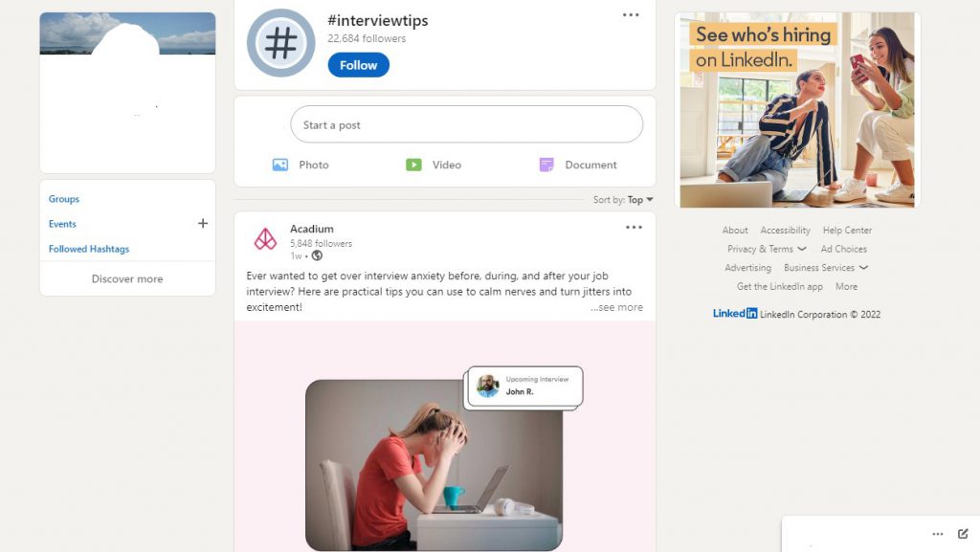Open Followed Hashtags in the sidebar
Viewport: 980px width, 552px height.
coord(89,249)
